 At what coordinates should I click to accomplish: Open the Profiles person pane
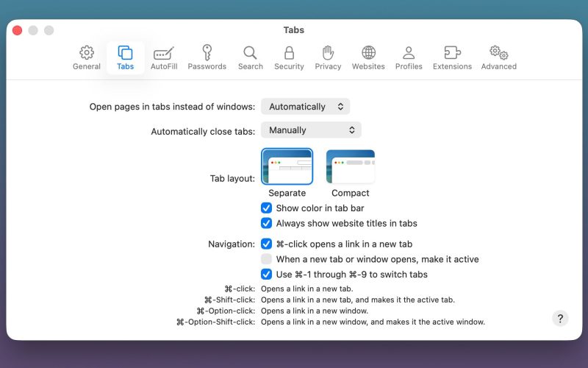(x=409, y=58)
